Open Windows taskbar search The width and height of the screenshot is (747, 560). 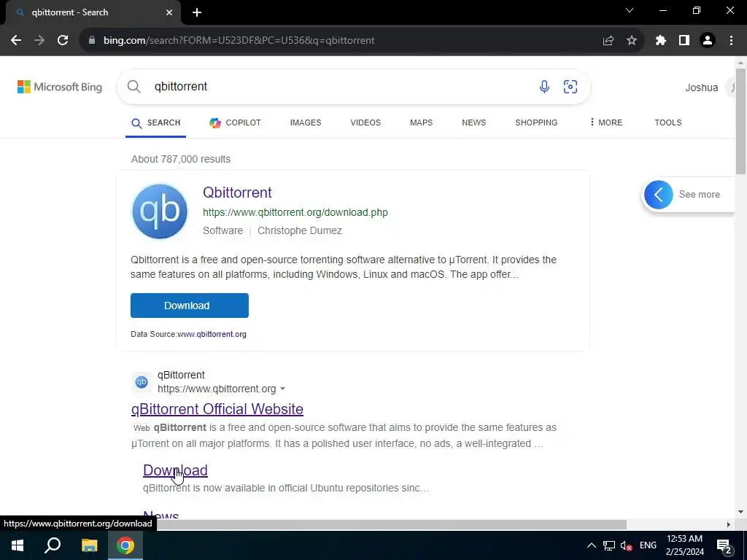[x=53, y=545]
